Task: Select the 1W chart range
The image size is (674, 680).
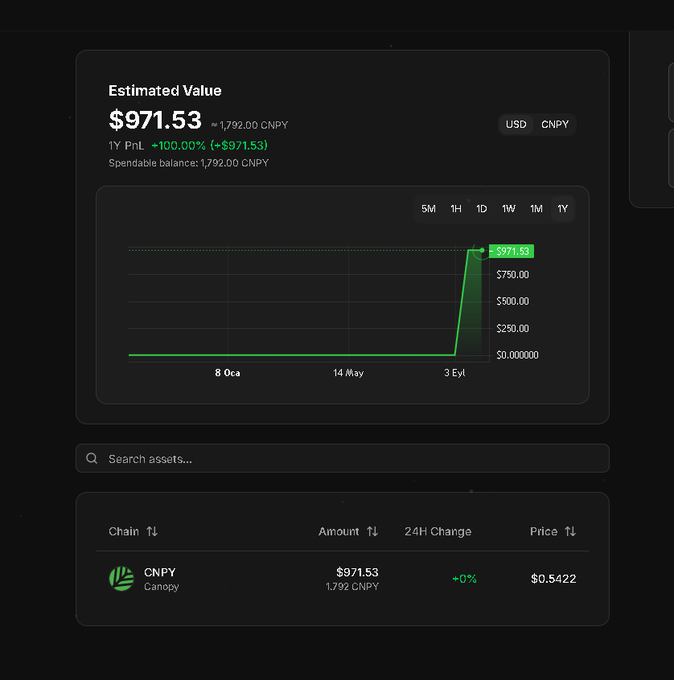Action: coord(508,209)
